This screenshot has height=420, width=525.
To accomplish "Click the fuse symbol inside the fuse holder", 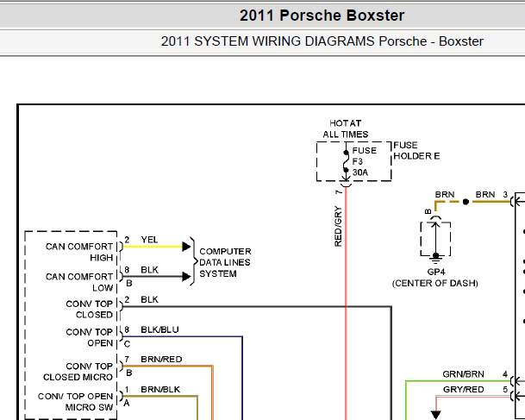I will click(346, 161).
